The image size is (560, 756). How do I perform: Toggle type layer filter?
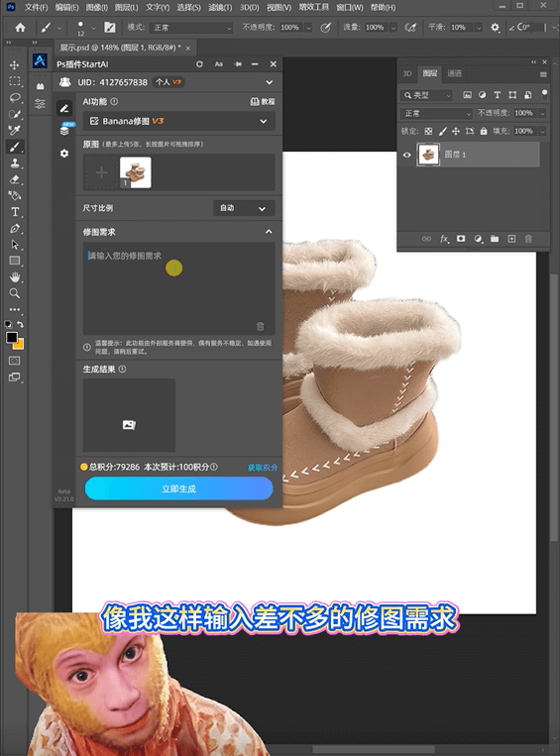[498, 95]
